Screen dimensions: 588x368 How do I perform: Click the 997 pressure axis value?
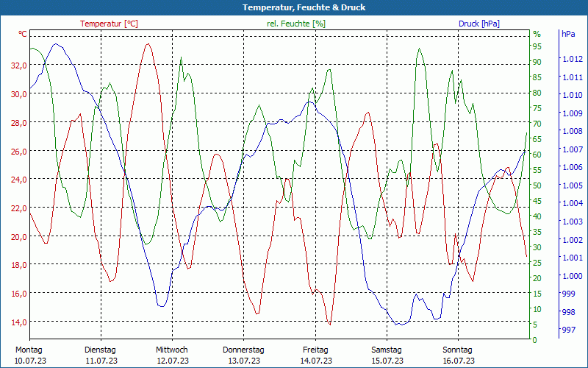coord(568,330)
